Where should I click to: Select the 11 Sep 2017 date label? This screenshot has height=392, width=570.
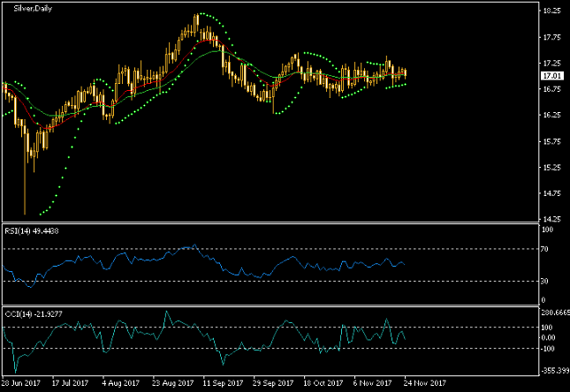tap(223, 383)
